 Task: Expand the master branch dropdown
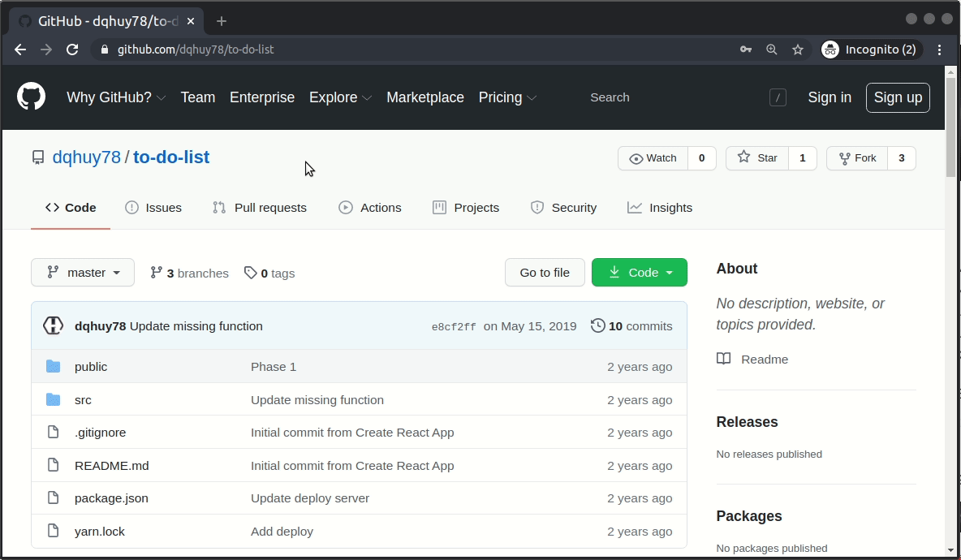coord(83,273)
